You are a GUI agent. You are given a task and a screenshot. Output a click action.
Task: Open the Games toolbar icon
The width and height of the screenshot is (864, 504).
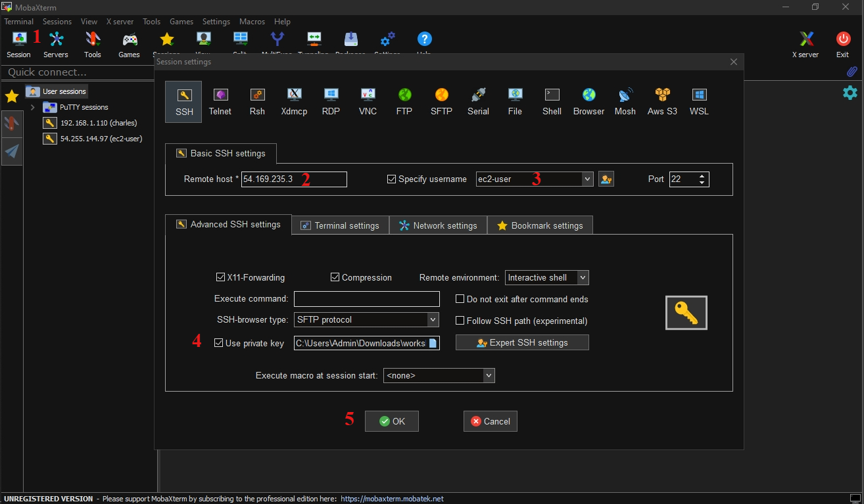(x=129, y=44)
